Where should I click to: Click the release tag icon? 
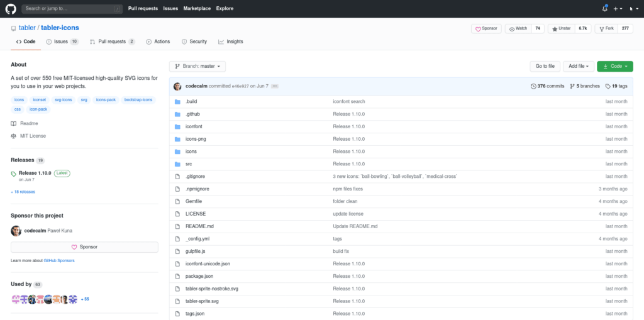coord(14,174)
